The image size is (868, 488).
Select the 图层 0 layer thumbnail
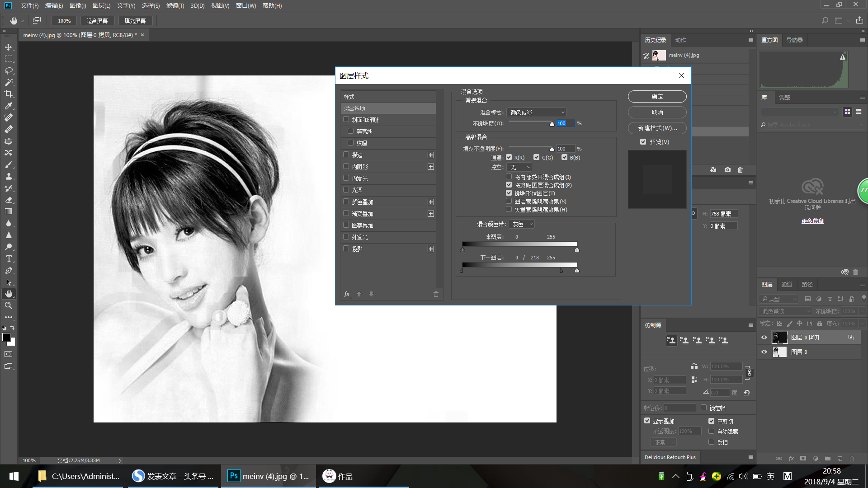point(779,352)
